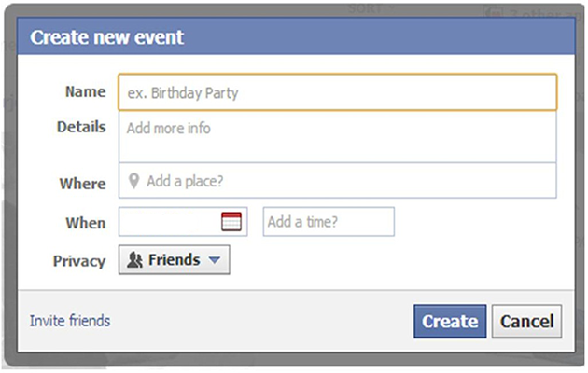Click the dimmed SORT control behind dialog
588x373 pixels.
pyautogui.click(x=365, y=7)
